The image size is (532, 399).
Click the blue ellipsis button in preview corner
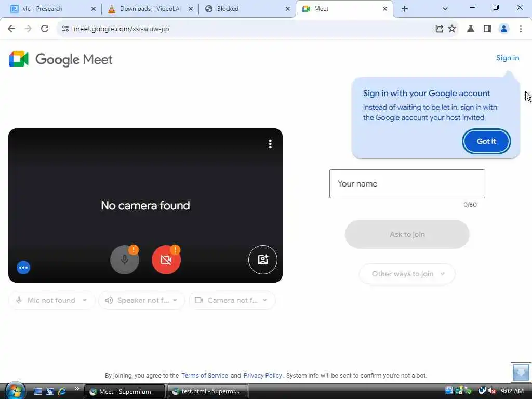23,268
